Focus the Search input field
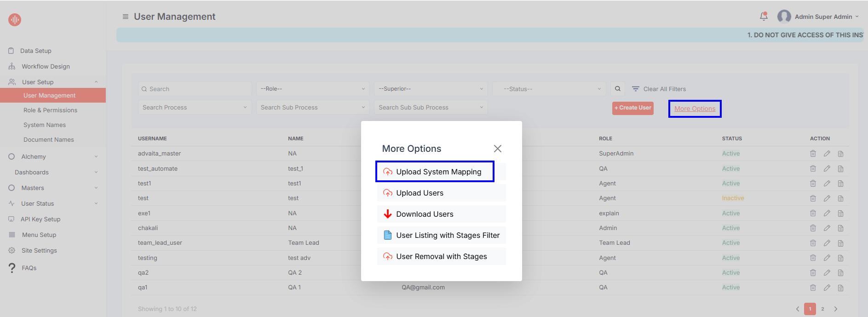 195,89
